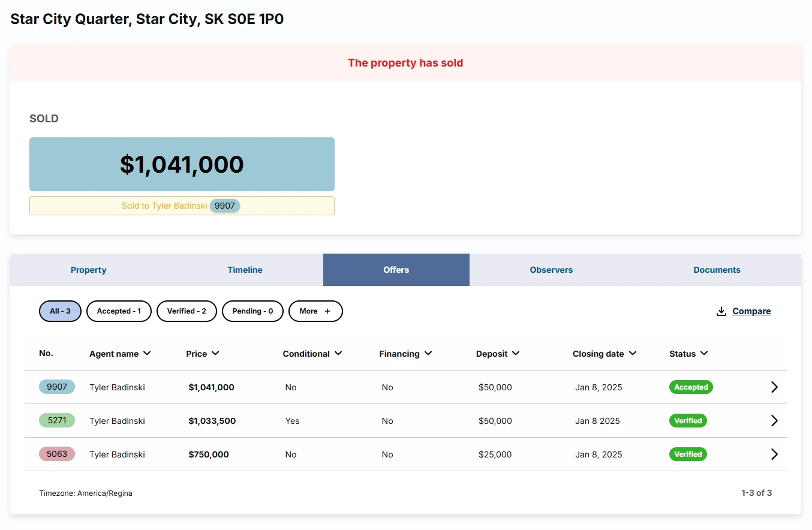Click the download icon beside Compare
This screenshot has width=812, height=530.
(x=721, y=311)
